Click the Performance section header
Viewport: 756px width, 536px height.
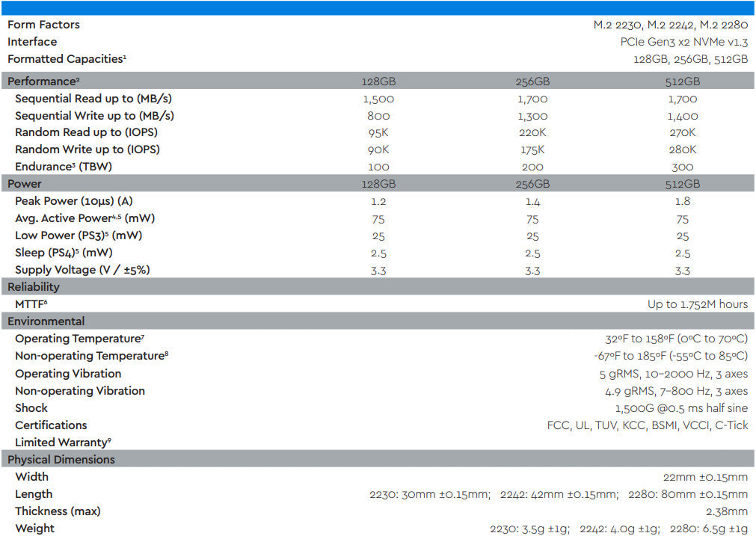tap(43, 81)
